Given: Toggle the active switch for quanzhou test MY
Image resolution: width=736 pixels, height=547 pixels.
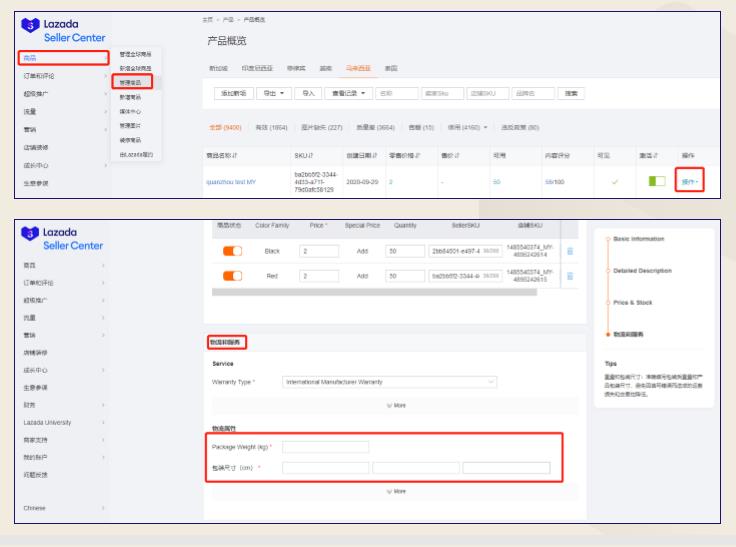Looking at the screenshot, I should (657, 181).
